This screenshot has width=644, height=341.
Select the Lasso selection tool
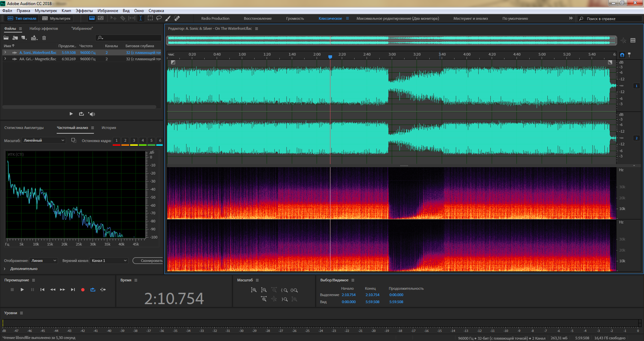click(x=159, y=18)
